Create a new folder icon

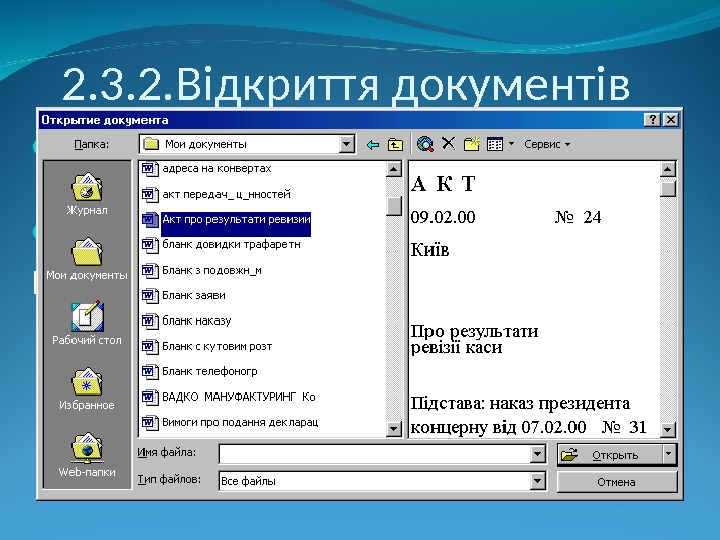tap(472, 144)
